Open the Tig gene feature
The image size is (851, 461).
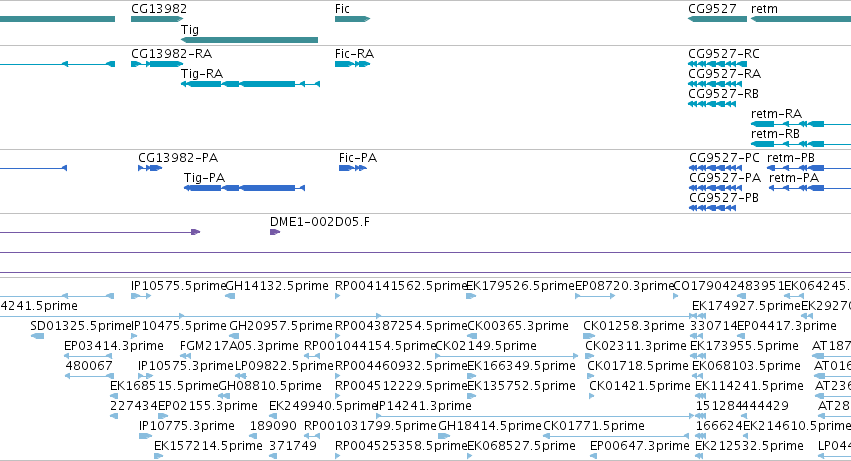click(249, 40)
